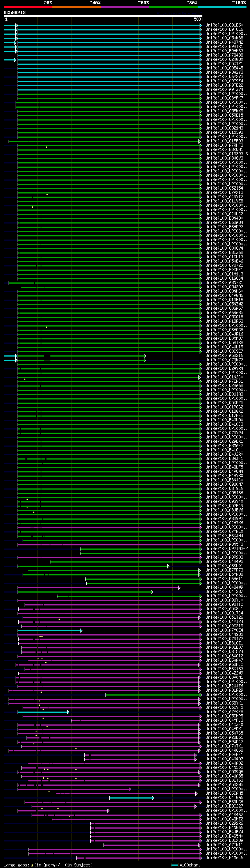
Task: Select hit label UniRef100_B0WIA3
Action: 224,394
